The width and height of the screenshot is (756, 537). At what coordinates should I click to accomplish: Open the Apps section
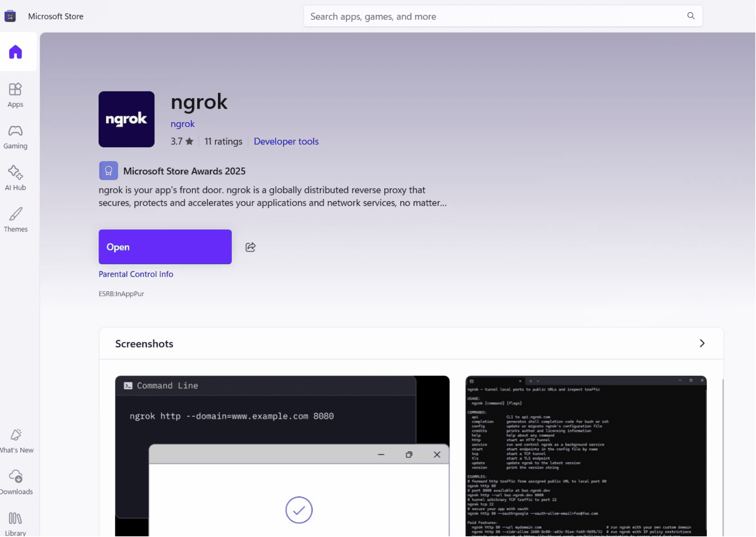click(x=16, y=95)
